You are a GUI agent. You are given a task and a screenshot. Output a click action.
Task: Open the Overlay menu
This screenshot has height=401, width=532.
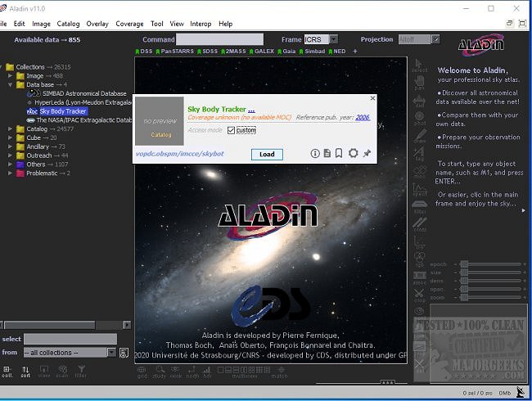tap(97, 24)
